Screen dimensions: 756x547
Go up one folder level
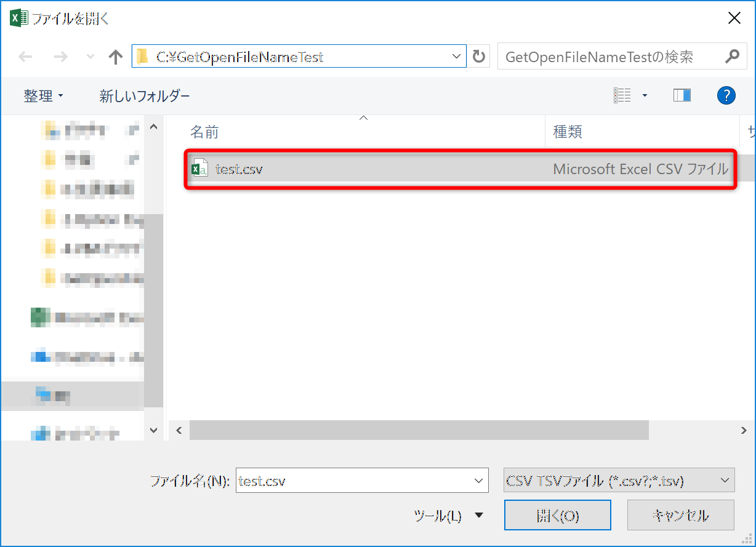[115, 57]
